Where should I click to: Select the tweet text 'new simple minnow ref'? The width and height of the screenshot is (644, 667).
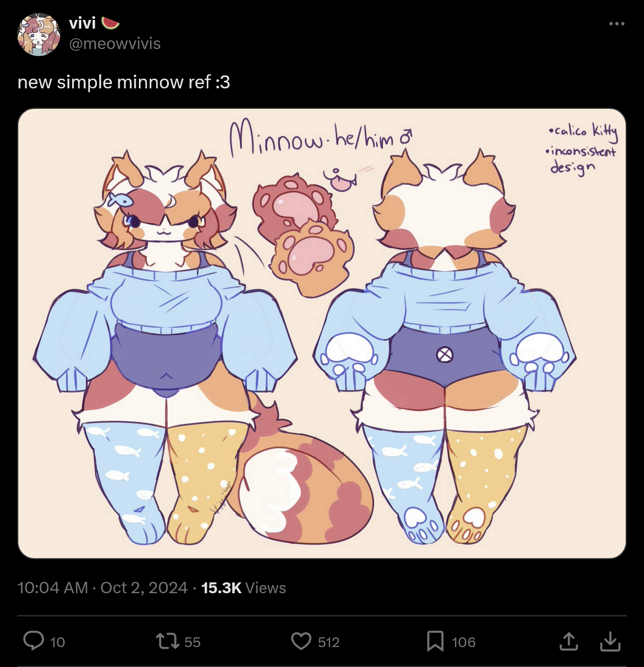click(114, 82)
